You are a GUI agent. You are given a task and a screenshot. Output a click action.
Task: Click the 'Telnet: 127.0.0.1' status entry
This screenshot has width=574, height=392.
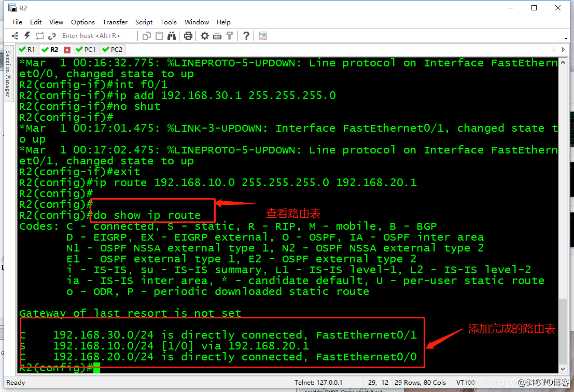pos(318,383)
